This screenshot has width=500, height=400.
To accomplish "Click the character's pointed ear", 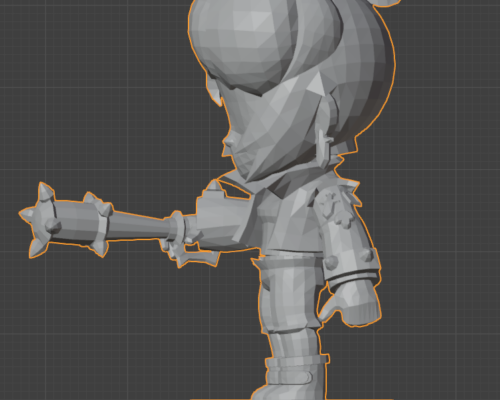I will pos(323,148).
